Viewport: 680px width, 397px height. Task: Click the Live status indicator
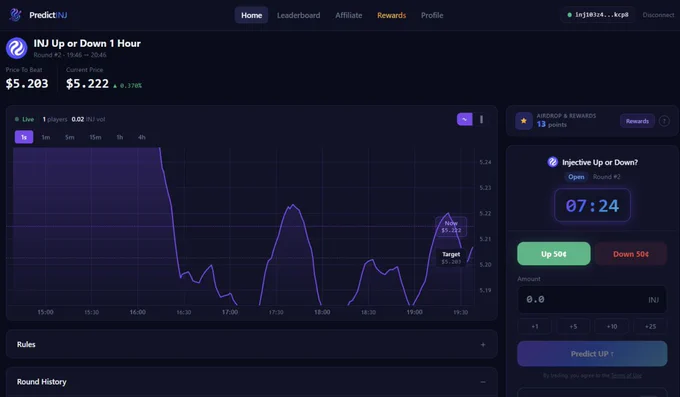[x=25, y=119]
